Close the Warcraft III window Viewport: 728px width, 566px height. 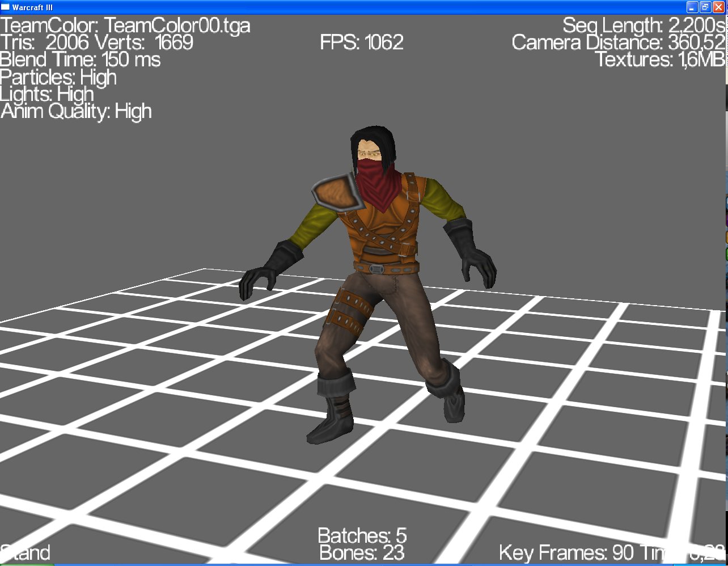pos(718,7)
